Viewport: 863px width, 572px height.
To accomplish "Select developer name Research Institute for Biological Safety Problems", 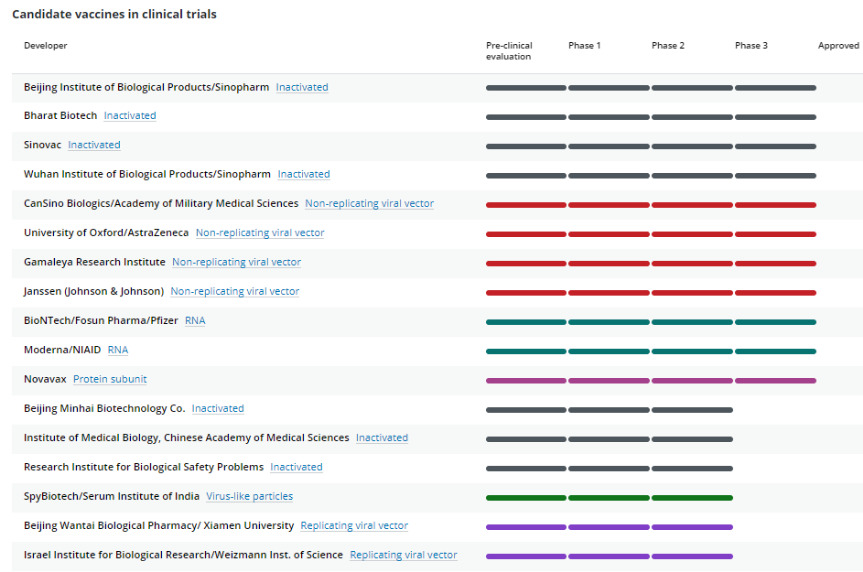I will coord(144,467).
